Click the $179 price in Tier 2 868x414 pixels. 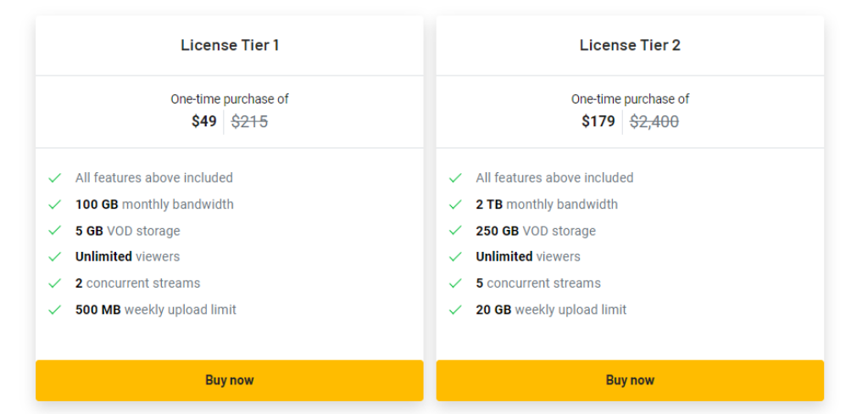pos(598,121)
